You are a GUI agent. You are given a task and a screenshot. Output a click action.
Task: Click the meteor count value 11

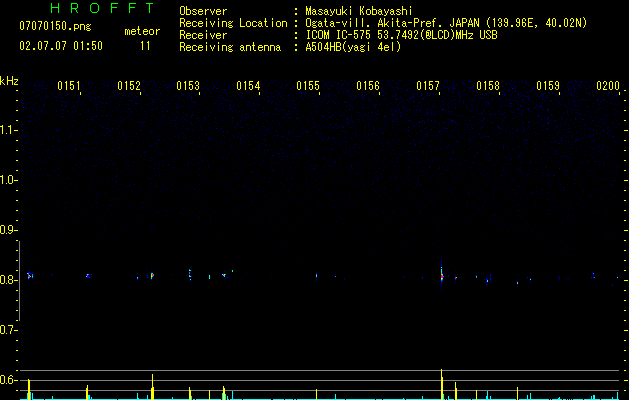pyautogui.click(x=145, y=46)
